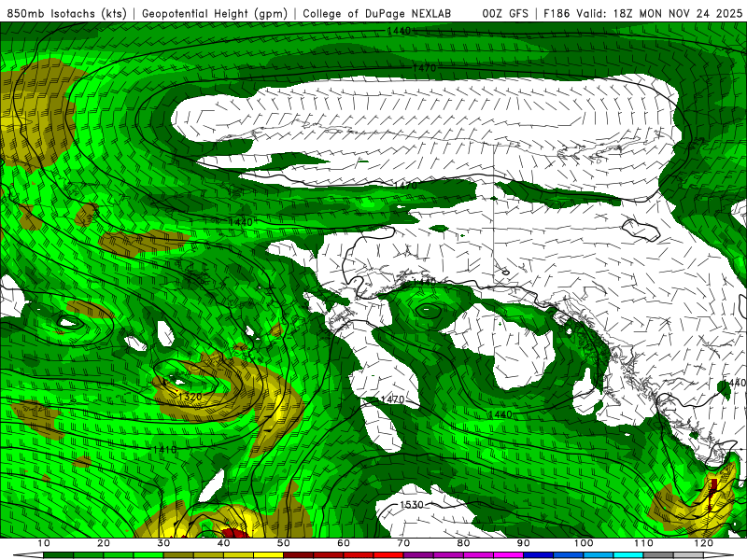Click the legend value '10'
Viewport: 747px width, 560px height.
pos(43,543)
